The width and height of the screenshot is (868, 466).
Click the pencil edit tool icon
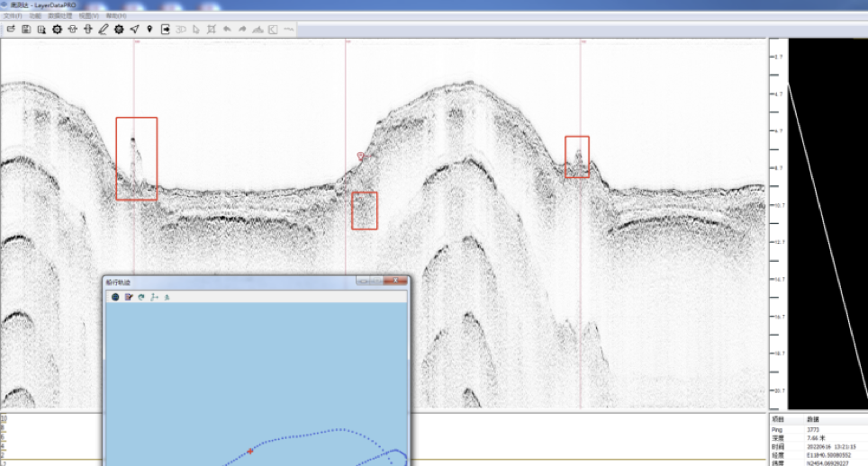click(104, 29)
